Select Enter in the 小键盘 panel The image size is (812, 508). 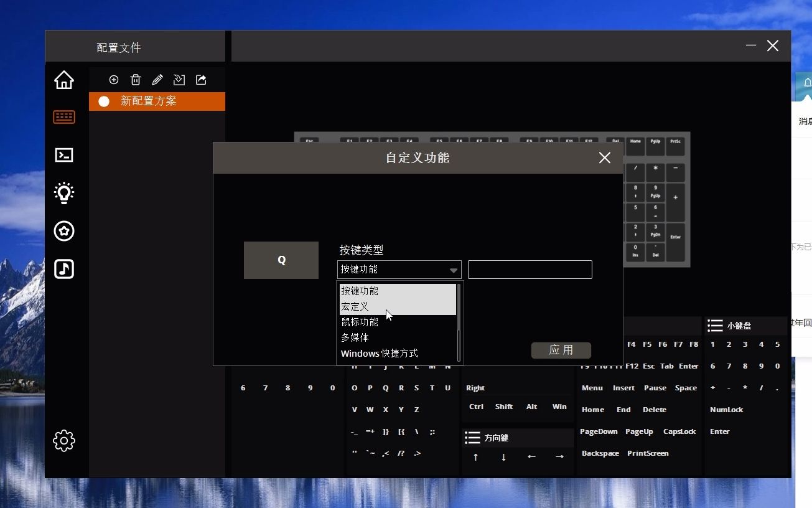tap(720, 431)
